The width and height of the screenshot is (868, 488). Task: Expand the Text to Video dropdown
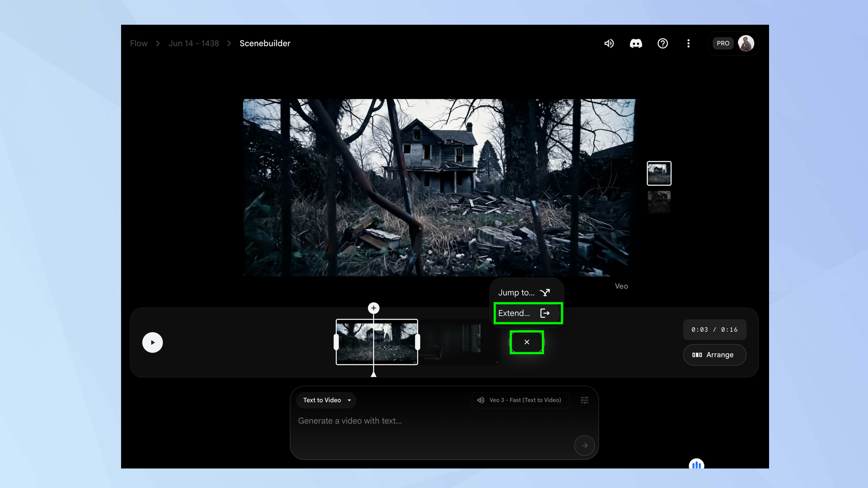[x=326, y=400]
